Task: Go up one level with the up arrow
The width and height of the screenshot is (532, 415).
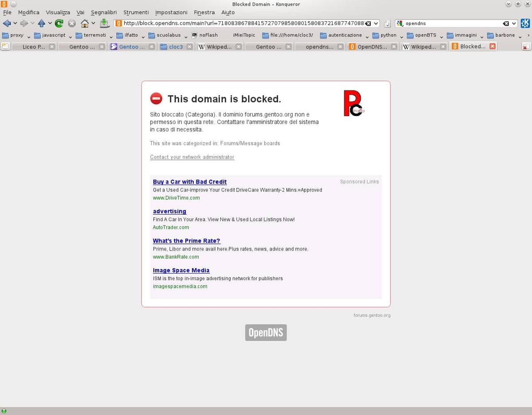Action: click(42, 23)
